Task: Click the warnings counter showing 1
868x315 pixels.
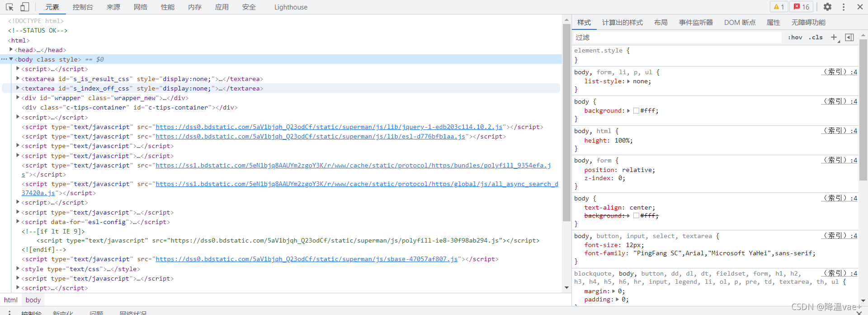Action: click(779, 7)
